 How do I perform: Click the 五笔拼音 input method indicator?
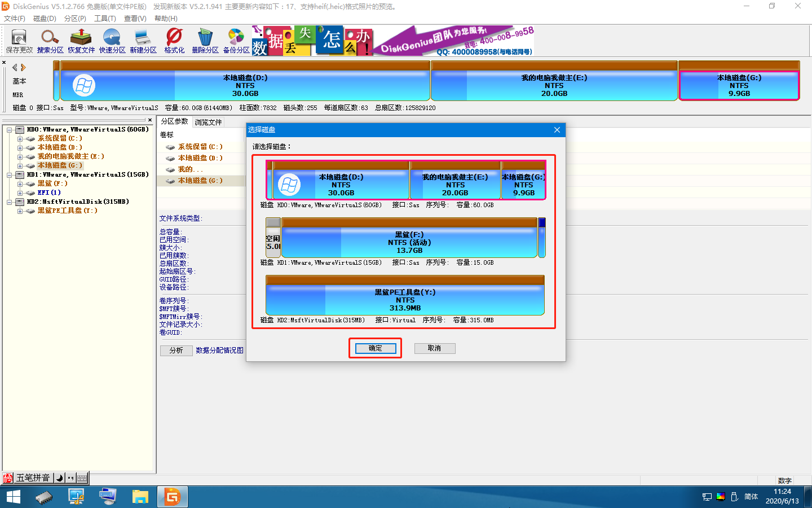pyautogui.click(x=33, y=478)
